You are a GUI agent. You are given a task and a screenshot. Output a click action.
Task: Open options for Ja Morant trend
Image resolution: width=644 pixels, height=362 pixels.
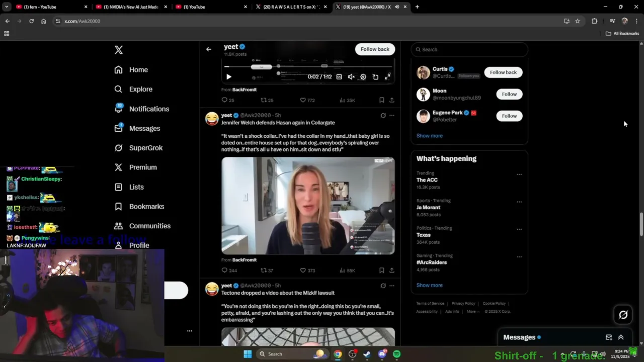[x=519, y=202]
